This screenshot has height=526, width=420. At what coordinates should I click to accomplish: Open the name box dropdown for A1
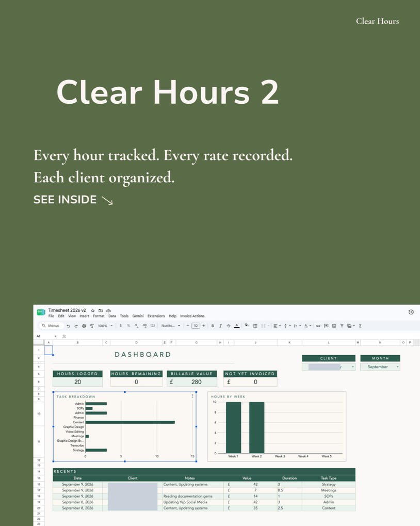[x=55, y=336]
